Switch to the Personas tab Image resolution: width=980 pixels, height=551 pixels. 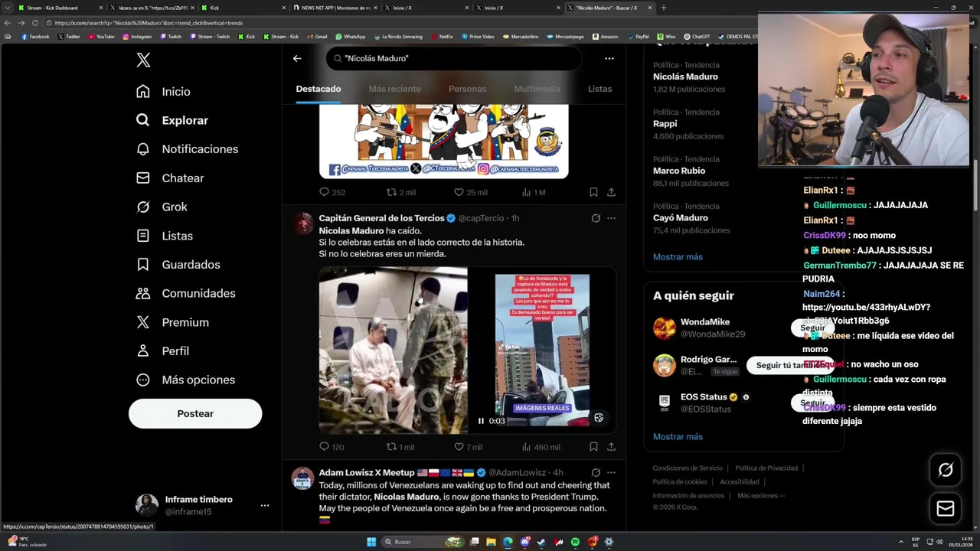[x=467, y=89]
